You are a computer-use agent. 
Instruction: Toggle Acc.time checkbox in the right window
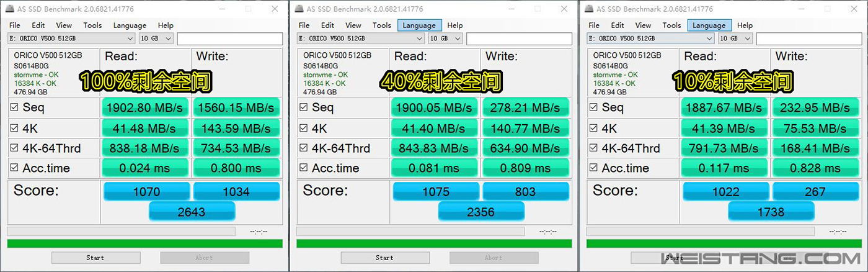pyautogui.click(x=593, y=168)
